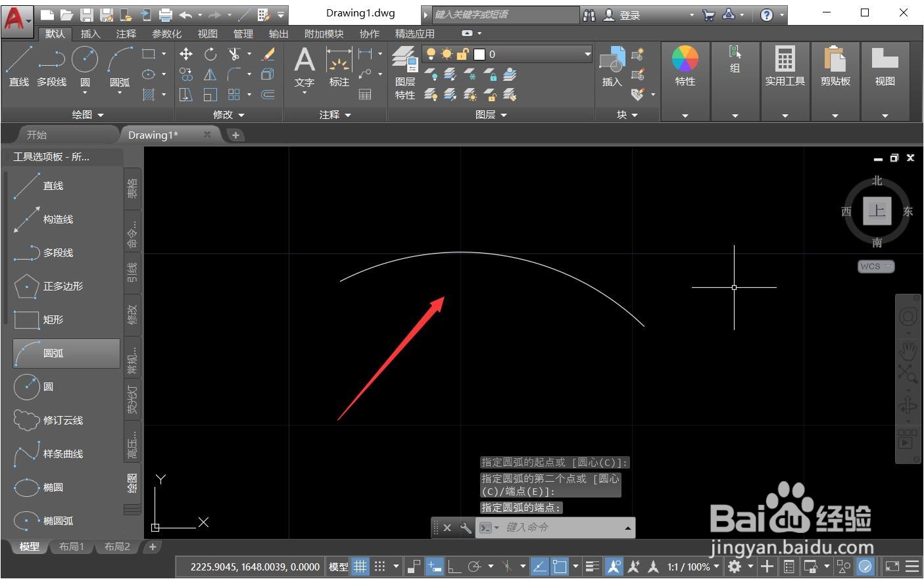Switch to the 开始 file tab
Image resolution: width=924 pixels, height=579 pixels.
click(37, 135)
